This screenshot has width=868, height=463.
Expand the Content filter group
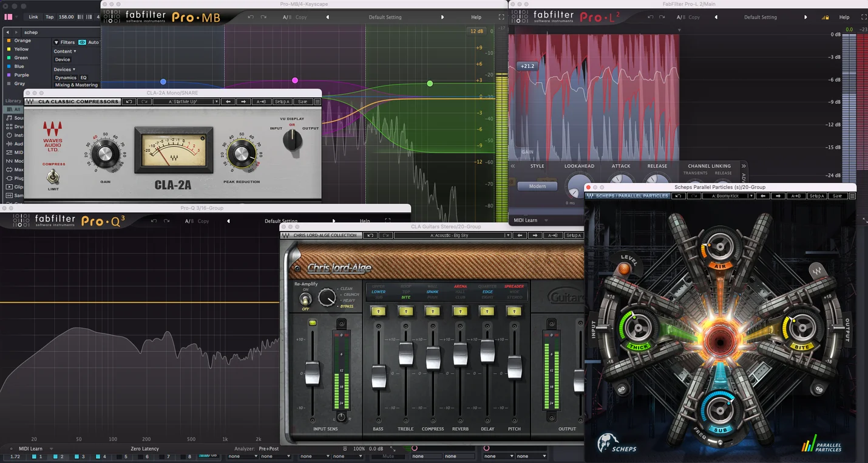pyautogui.click(x=65, y=51)
